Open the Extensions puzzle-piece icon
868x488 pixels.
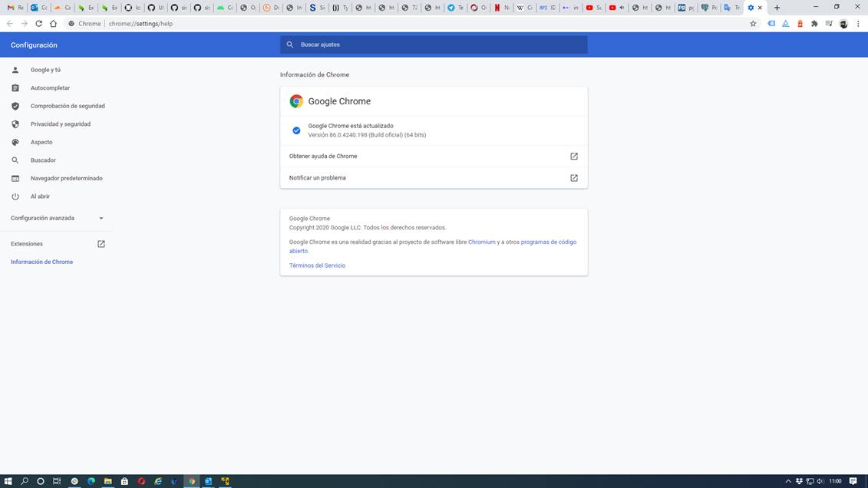coord(814,24)
